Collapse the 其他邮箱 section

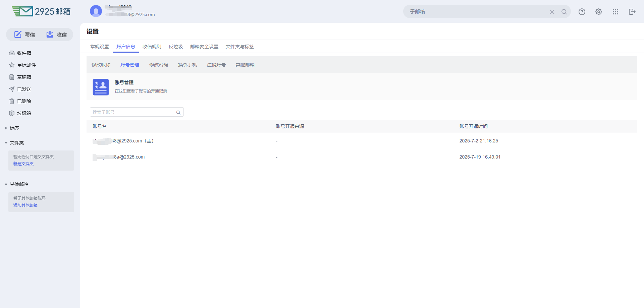(x=6, y=184)
